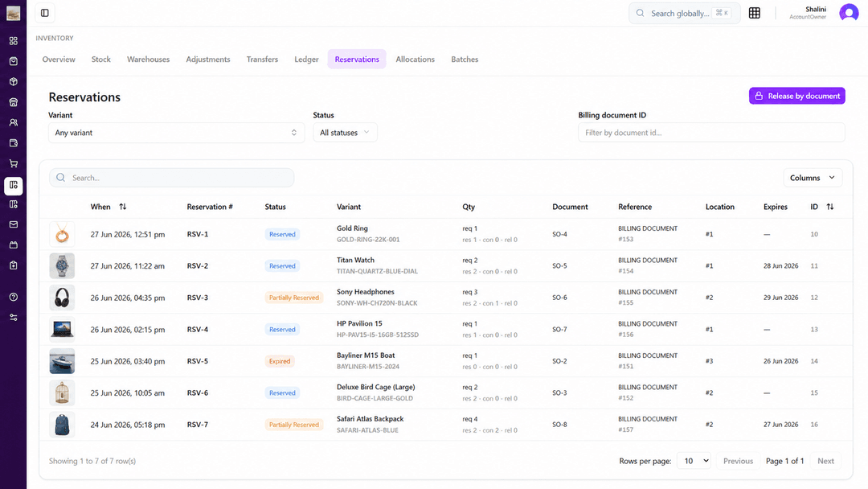Click the company logo in sidebar

pyautogui.click(x=14, y=13)
